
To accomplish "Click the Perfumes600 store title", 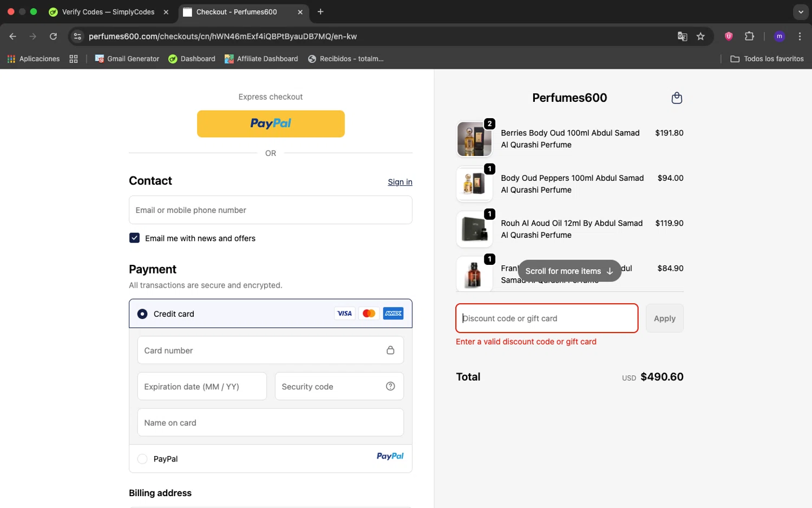I will tap(569, 97).
